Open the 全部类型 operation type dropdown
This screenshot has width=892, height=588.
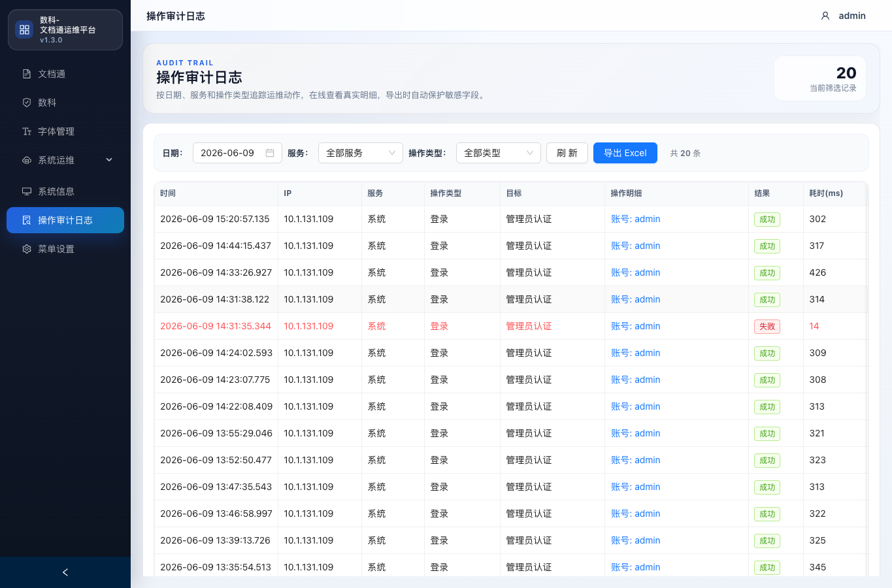point(499,153)
